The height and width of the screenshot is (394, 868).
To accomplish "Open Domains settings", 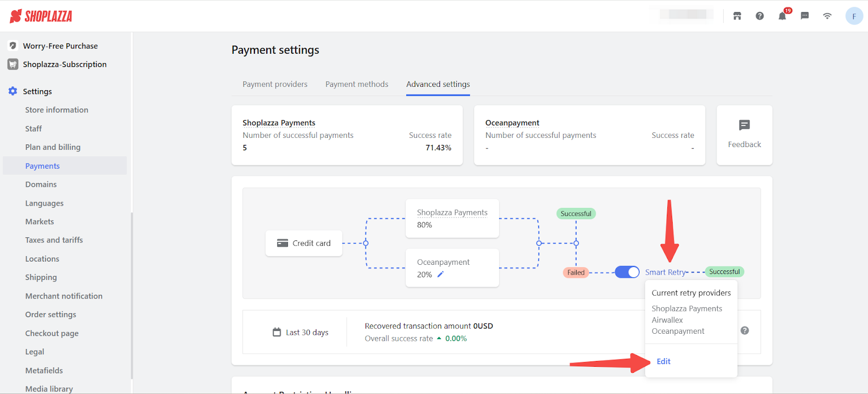I will [41, 185].
